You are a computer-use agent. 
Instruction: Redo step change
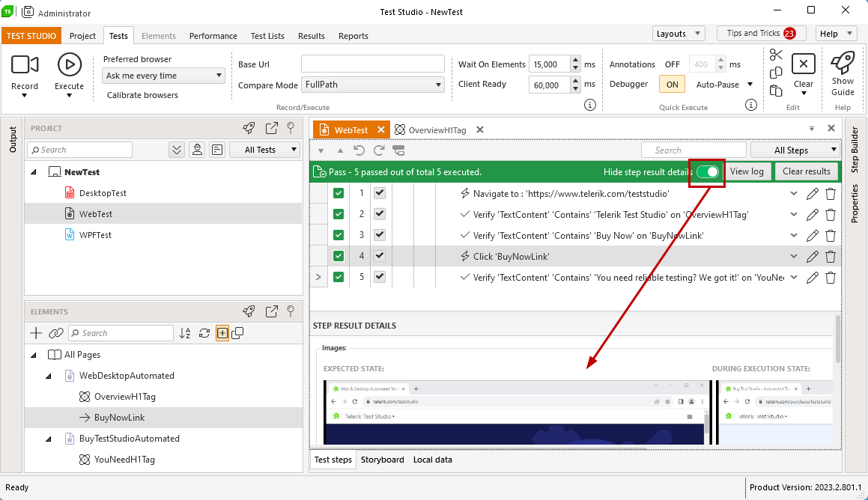tap(379, 150)
